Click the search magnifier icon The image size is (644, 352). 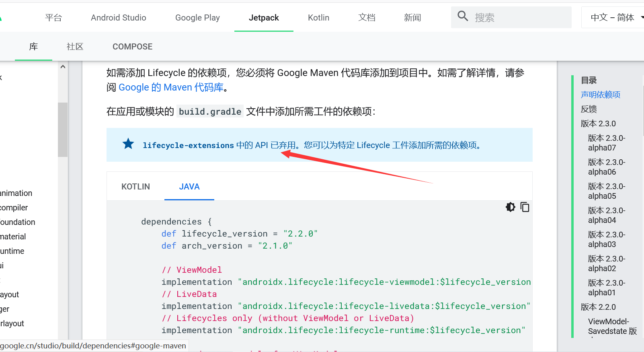[x=463, y=16]
